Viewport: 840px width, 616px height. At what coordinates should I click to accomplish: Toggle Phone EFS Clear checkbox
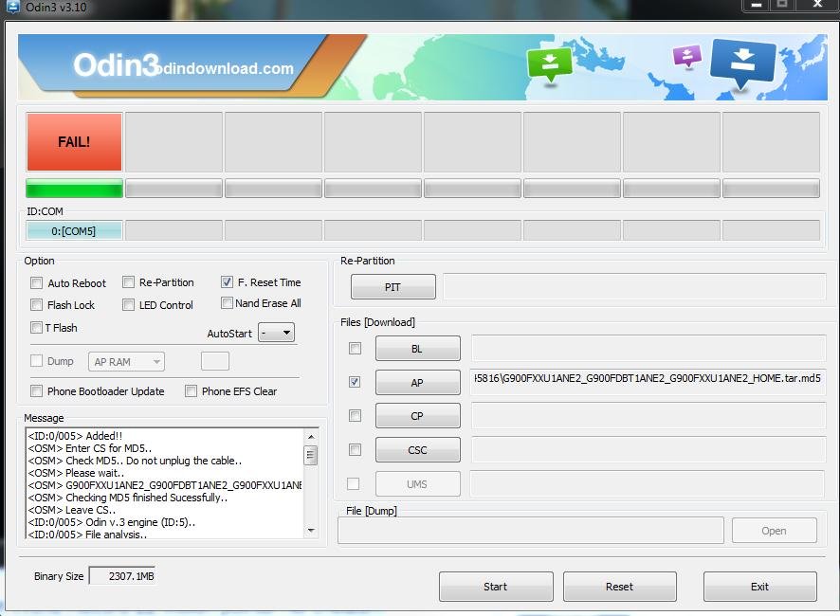coord(191,391)
